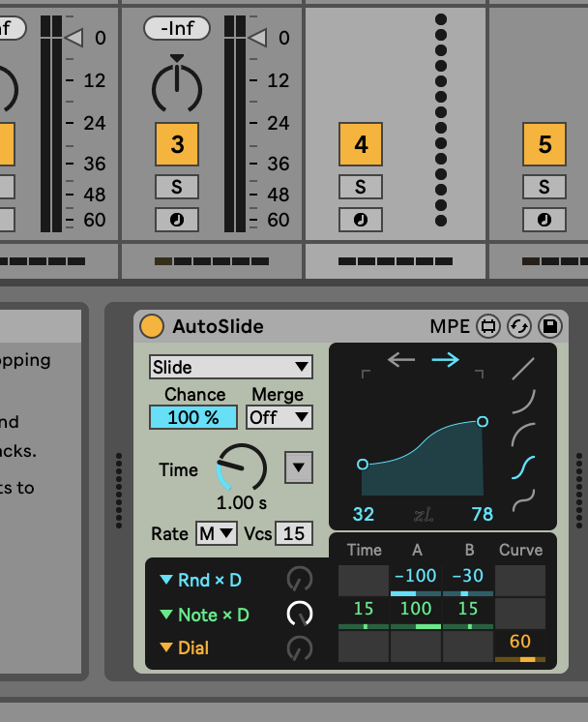Choose the exponential curve shape icon
Viewport: 588px width, 722px height.
point(523,401)
